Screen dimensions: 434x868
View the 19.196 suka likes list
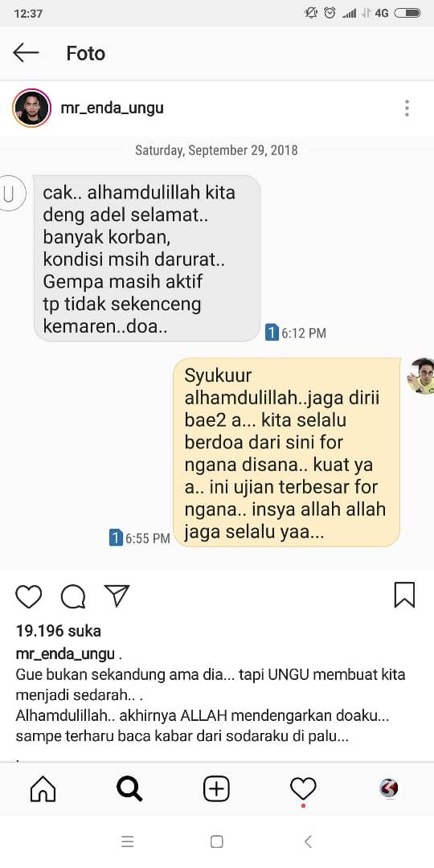pos(59,631)
